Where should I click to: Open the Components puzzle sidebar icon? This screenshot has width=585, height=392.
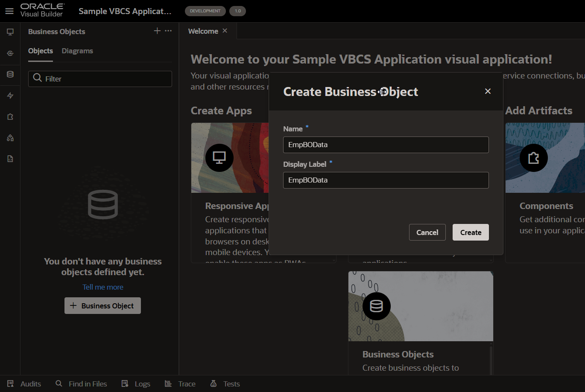(x=10, y=116)
